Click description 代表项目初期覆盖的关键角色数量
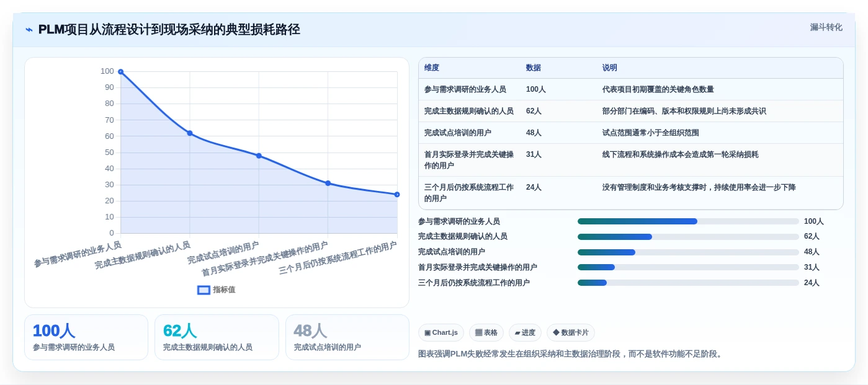 click(x=658, y=89)
